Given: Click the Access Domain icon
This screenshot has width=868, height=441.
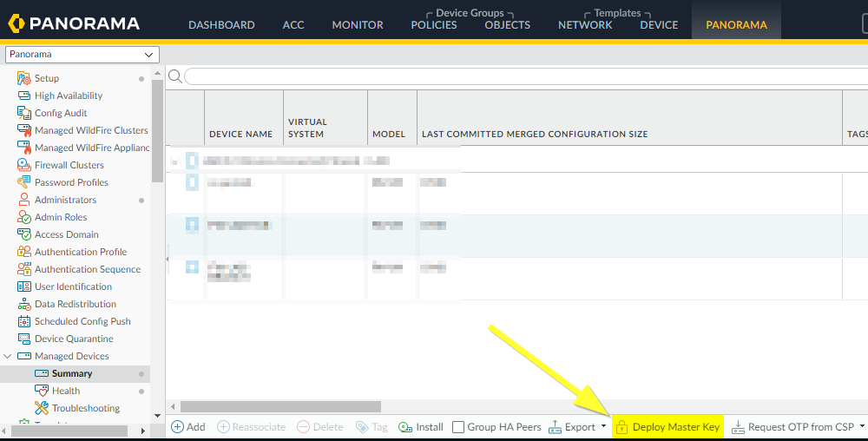Looking at the screenshot, I should (23, 234).
